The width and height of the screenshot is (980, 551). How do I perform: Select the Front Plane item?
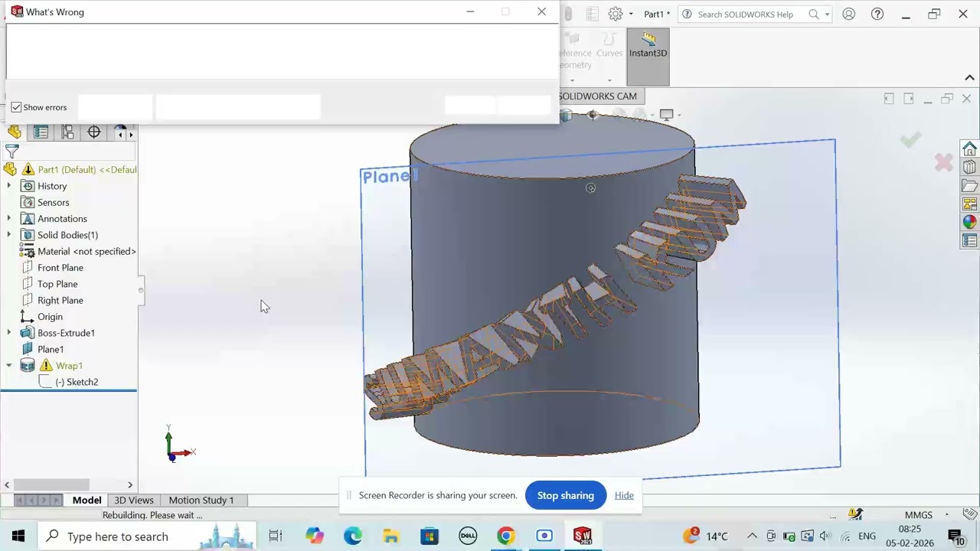pyautogui.click(x=60, y=268)
